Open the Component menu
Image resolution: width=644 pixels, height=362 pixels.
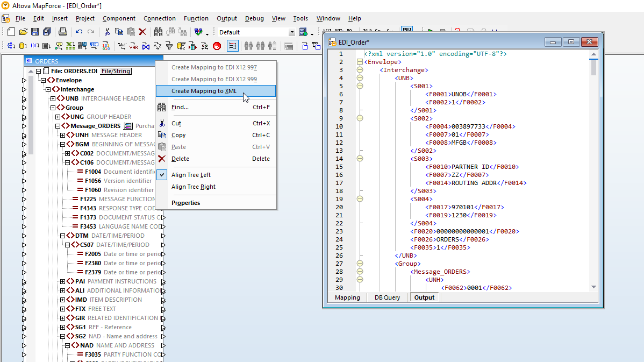(x=119, y=18)
